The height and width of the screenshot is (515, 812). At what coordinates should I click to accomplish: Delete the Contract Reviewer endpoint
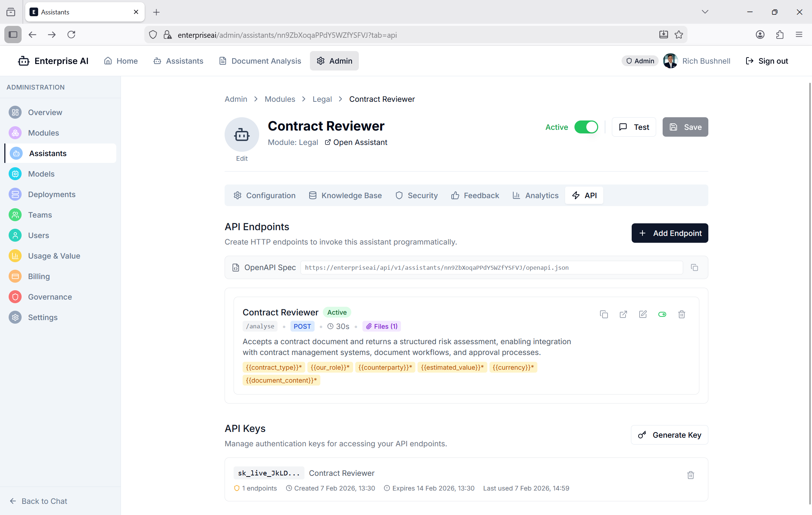tap(681, 314)
